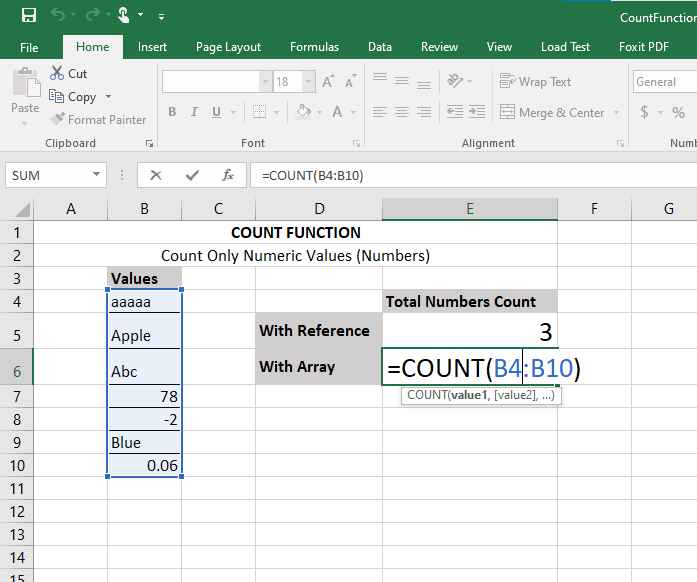Open the Fill Color dropdown arrow
This screenshot has height=582, width=697.
pos(319,112)
